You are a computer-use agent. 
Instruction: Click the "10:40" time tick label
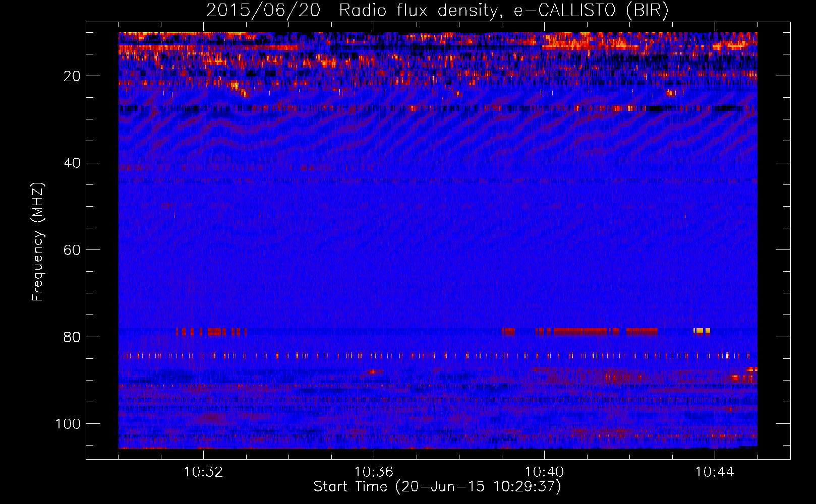[x=544, y=472]
